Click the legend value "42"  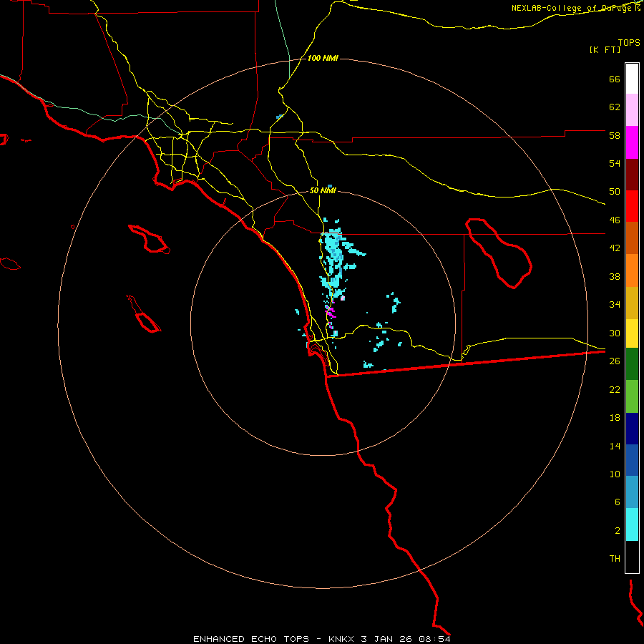point(615,248)
